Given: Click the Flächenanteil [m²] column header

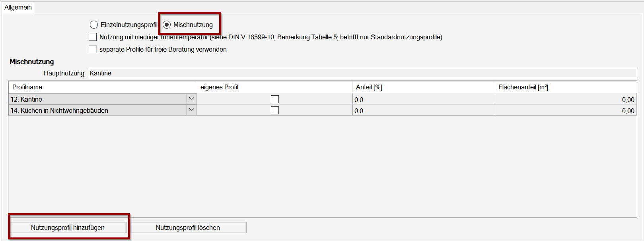Looking at the screenshot, I should click(x=523, y=87).
